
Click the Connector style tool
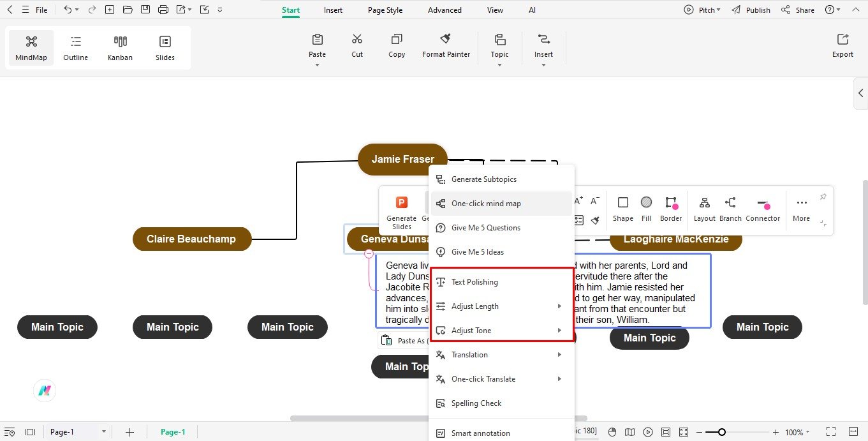click(x=763, y=208)
